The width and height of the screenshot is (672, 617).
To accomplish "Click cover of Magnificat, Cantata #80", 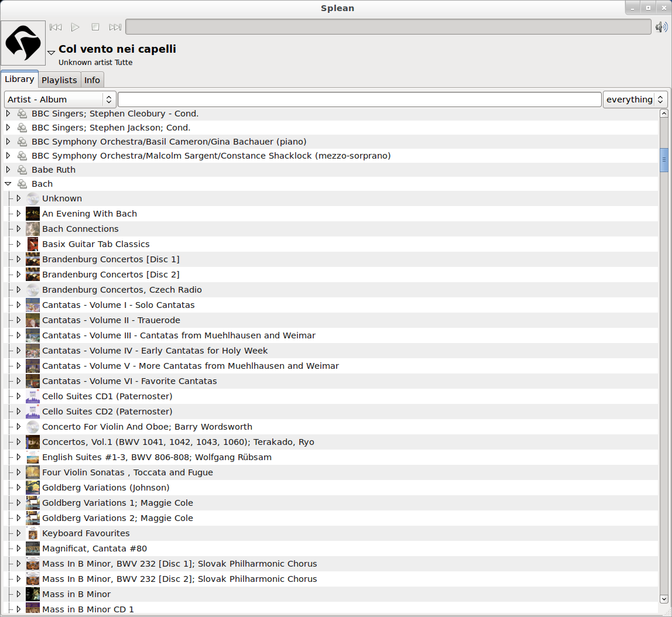I will [x=33, y=549].
